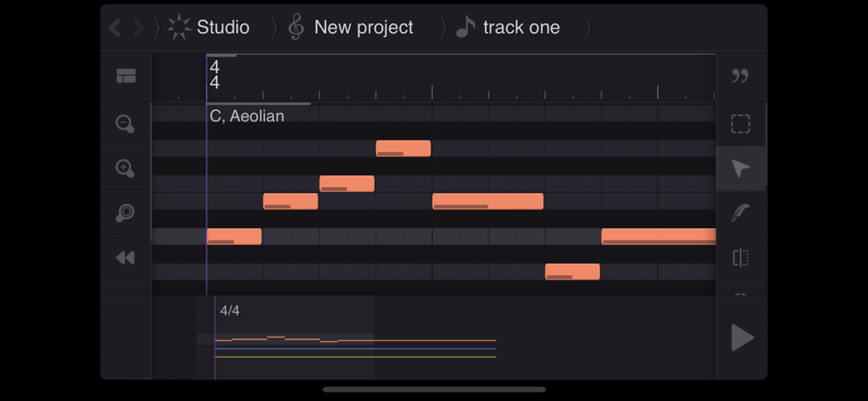Toggle the layout panels icon
Viewport: 868px width, 401px height.
pos(126,76)
